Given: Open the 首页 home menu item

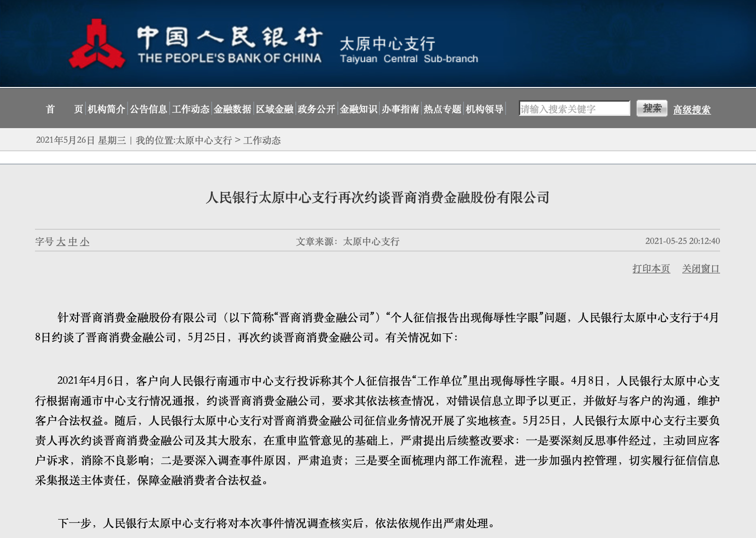Looking at the screenshot, I should click(64, 109).
